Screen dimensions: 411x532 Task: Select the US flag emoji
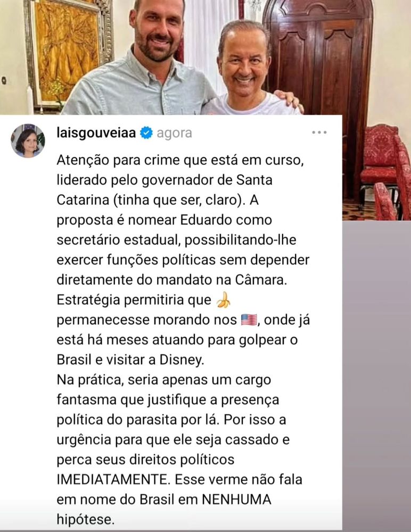(249, 320)
